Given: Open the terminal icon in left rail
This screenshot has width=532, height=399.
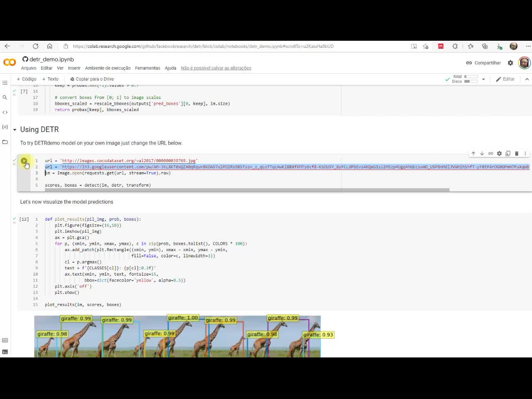Looking at the screenshot, I should (5, 352).
